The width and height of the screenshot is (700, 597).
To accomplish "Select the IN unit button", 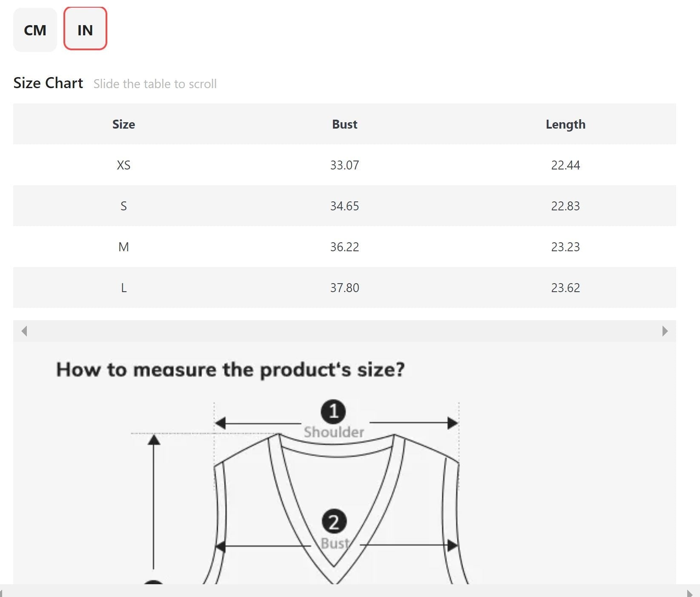I will 85,29.
